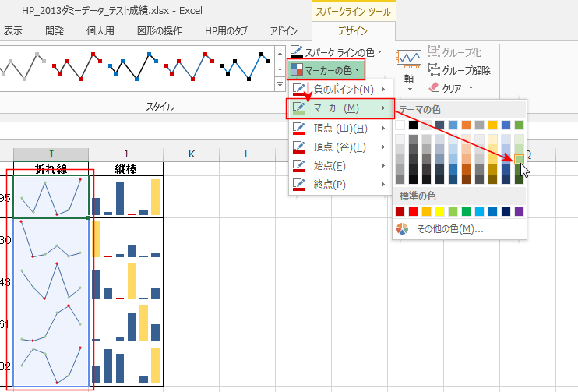Open the アドイン ribbon tab
Viewport: 578px width, 392px height.
(x=284, y=31)
